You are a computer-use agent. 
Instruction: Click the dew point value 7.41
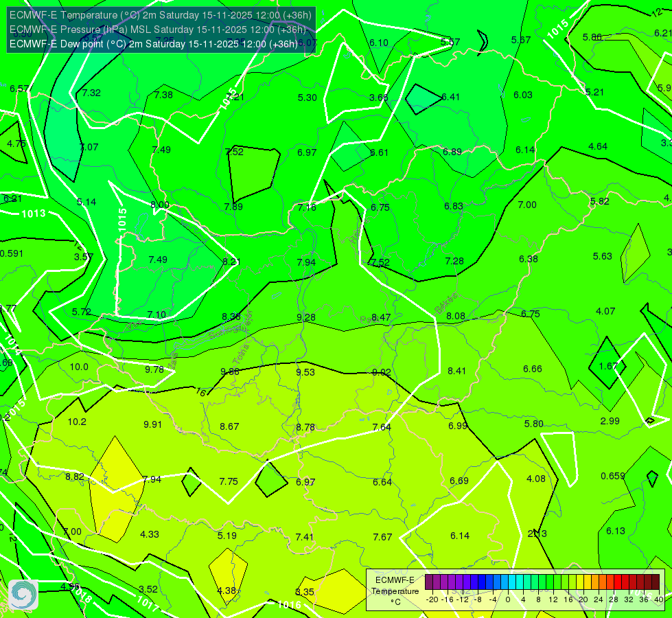[x=305, y=537]
